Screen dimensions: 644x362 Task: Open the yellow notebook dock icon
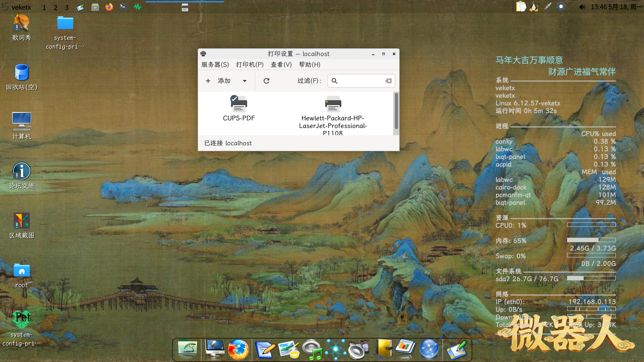(x=382, y=348)
